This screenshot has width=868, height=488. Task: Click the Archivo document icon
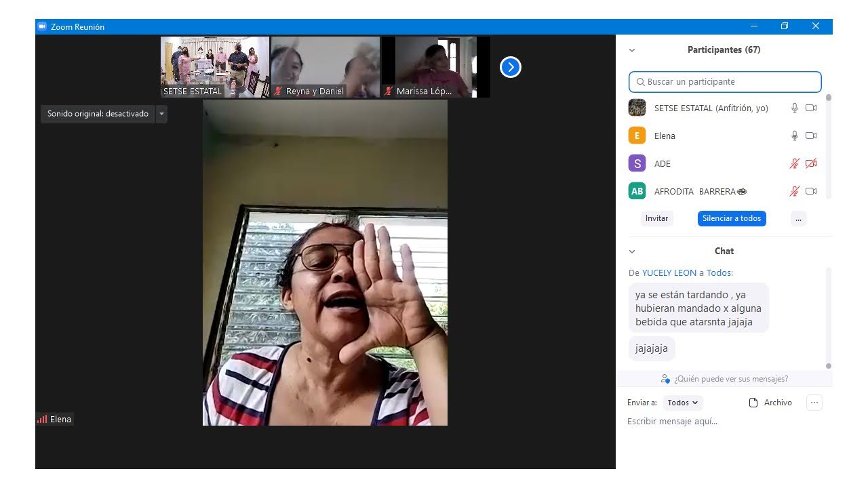coord(753,403)
